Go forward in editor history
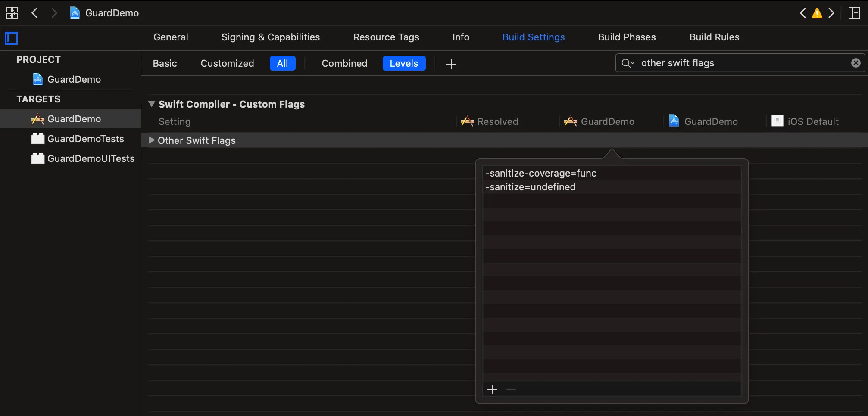The width and height of the screenshot is (868, 416). click(x=54, y=13)
